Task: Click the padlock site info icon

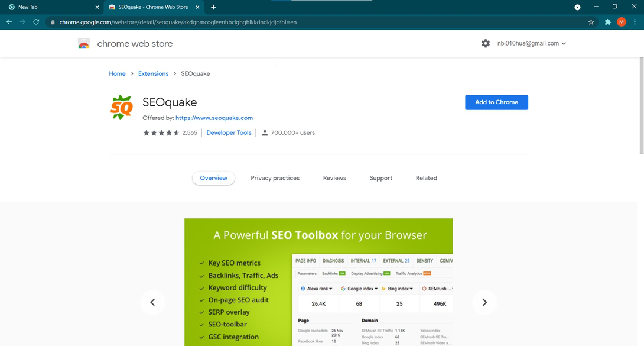Action: tap(53, 22)
